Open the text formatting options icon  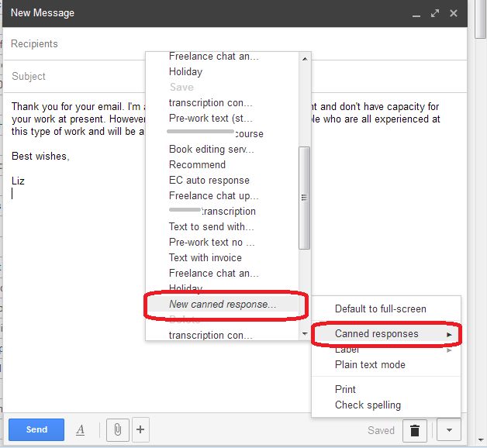[81, 429]
